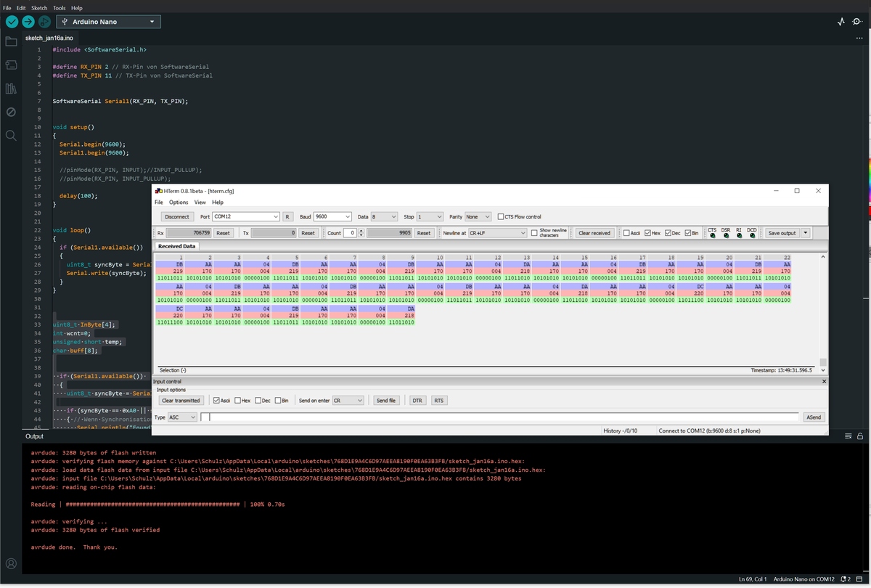Enable Hex checkbox in Input options

pos(237,400)
